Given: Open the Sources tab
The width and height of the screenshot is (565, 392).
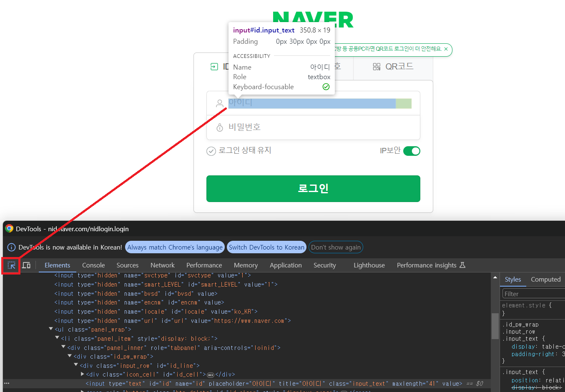Looking at the screenshot, I should pyautogui.click(x=128, y=265).
